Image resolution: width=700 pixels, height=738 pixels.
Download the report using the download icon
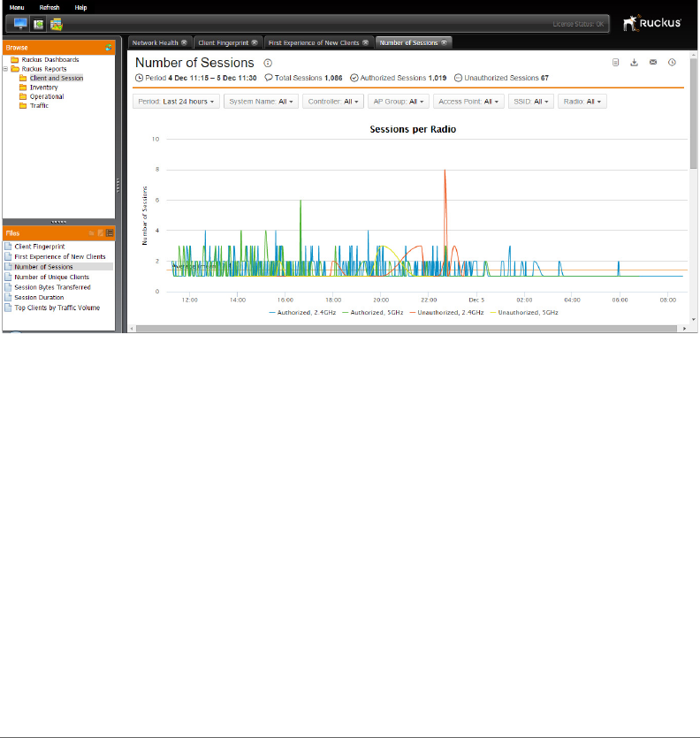click(x=634, y=62)
